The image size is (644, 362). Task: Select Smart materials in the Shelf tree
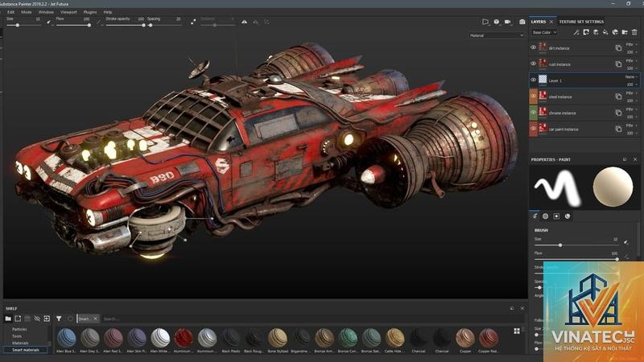(x=26, y=350)
